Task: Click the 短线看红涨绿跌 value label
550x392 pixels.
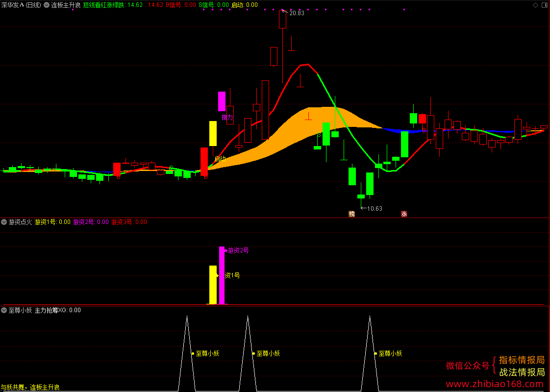Action: click(113, 5)
